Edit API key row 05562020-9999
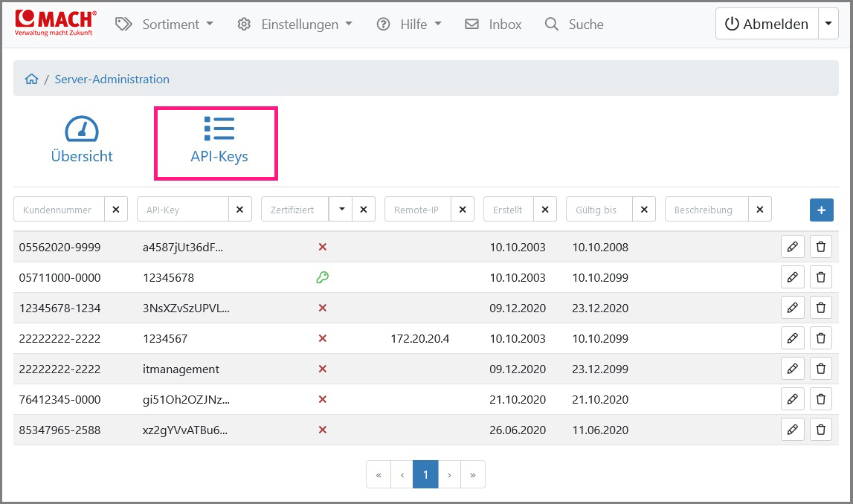853x504 pixels. 793,247
